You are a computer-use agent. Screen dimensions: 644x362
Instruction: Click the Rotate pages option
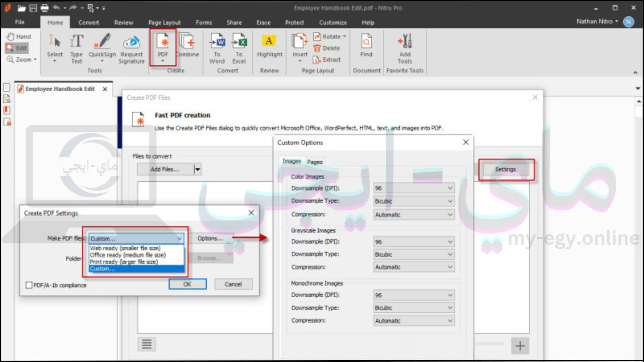(329, 37)
